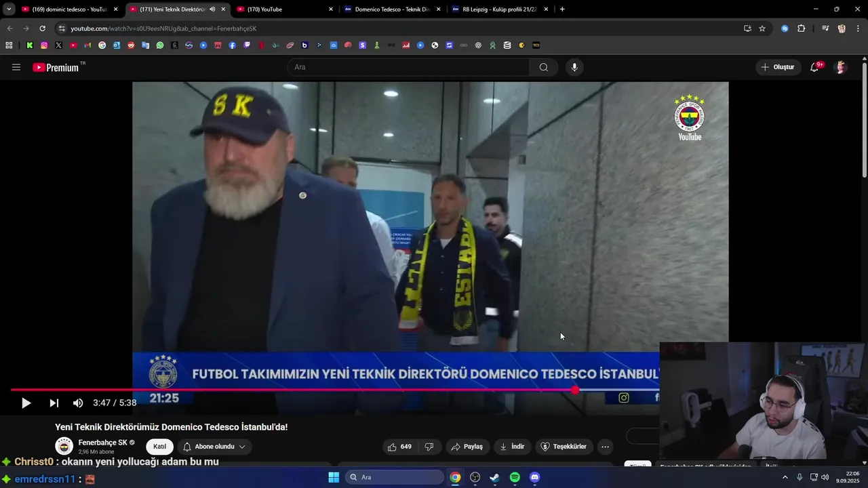Open a new browser tab
The height and width of the screenshot is (488, 868).
click(562, 9)
